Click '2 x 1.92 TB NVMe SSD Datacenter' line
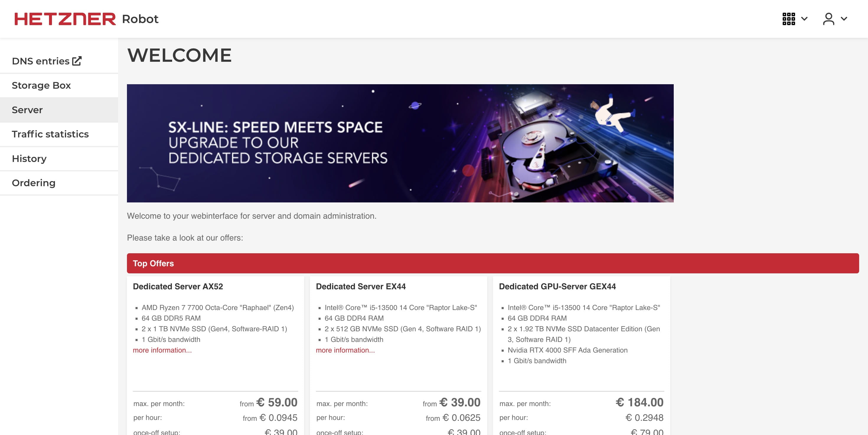 click(x=584, y=334)
